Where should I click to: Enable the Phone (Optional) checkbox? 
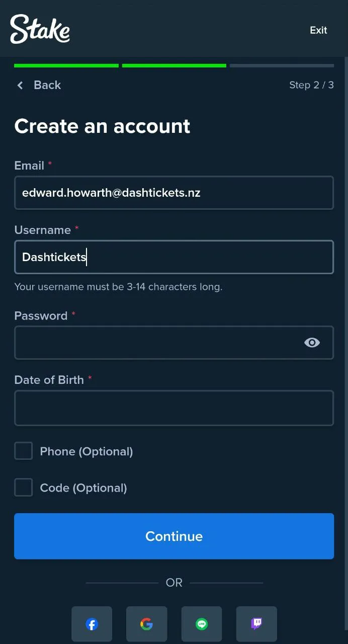pos(24,451)
